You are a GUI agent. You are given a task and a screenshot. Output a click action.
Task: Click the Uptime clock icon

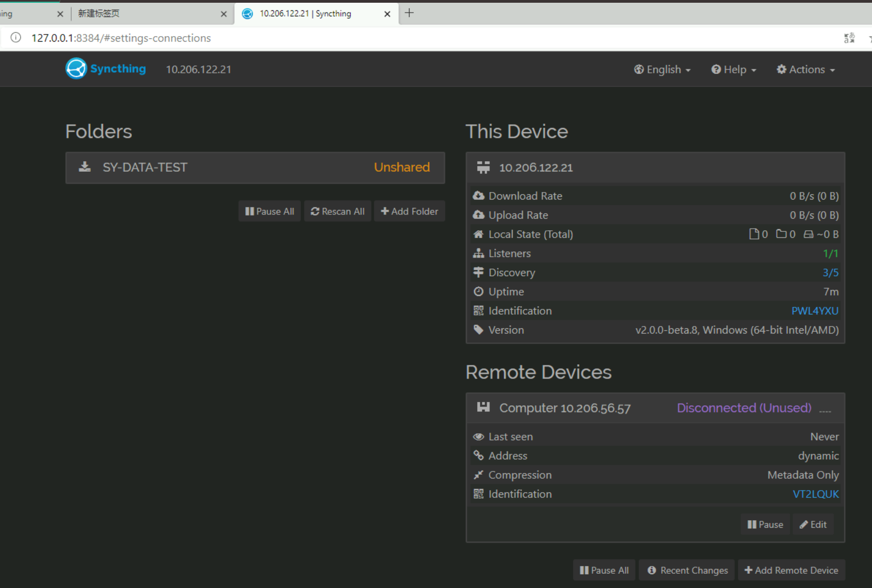click(x=478, y=292)
